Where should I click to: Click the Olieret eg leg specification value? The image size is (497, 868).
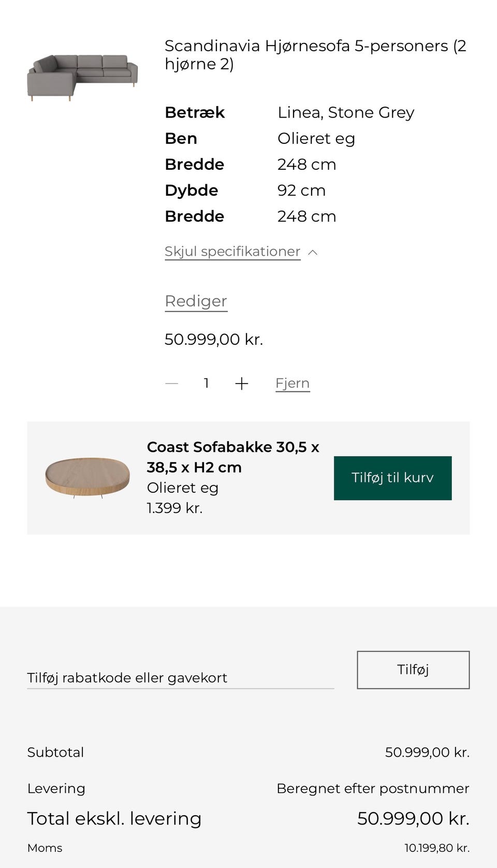316,139
